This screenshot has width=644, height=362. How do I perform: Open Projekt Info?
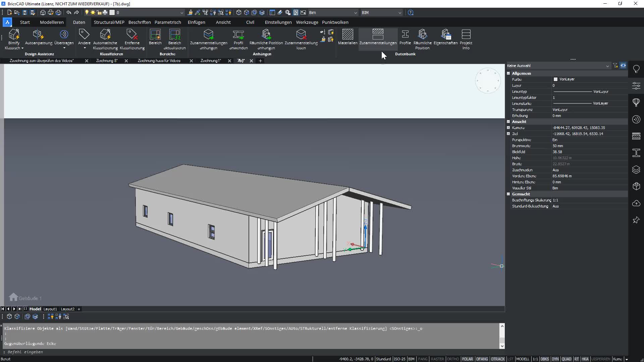coord(466,39)
